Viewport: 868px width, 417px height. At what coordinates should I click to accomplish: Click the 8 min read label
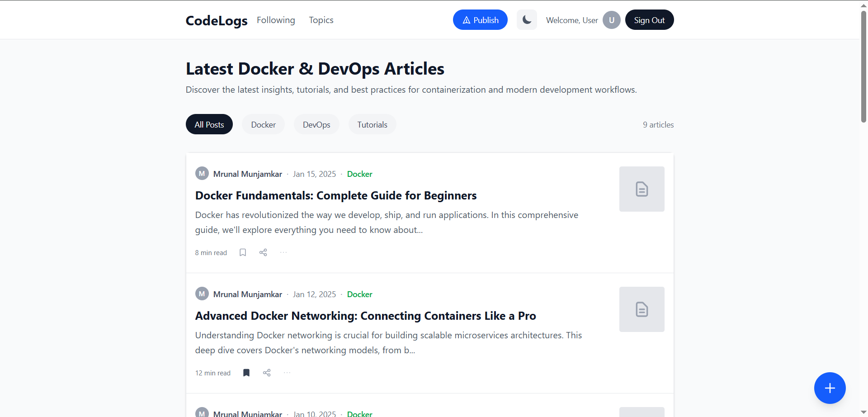211,253
